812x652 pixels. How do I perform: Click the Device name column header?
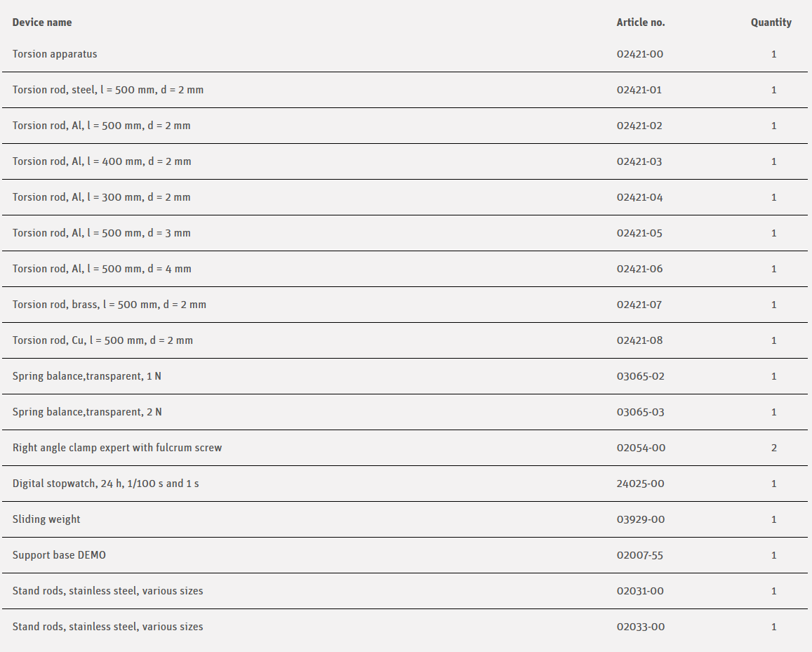(x=42, y=22)
